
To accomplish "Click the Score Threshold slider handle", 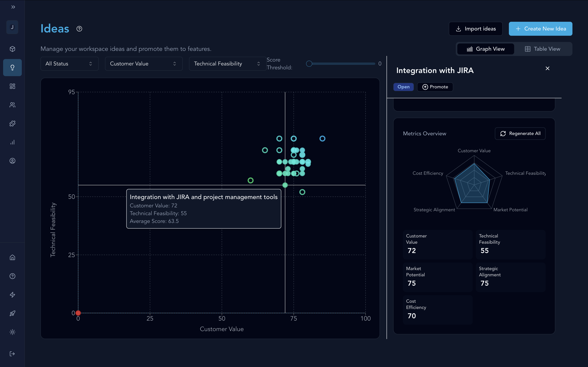I will point(309,64).
